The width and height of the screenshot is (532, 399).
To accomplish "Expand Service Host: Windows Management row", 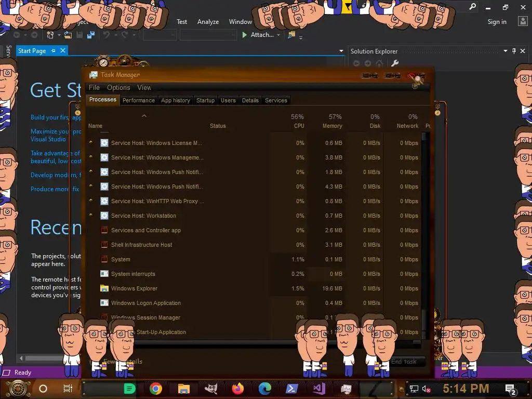I will click(x=90, y=157).
